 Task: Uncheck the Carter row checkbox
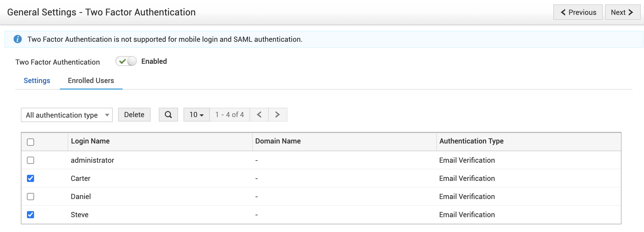30,178
